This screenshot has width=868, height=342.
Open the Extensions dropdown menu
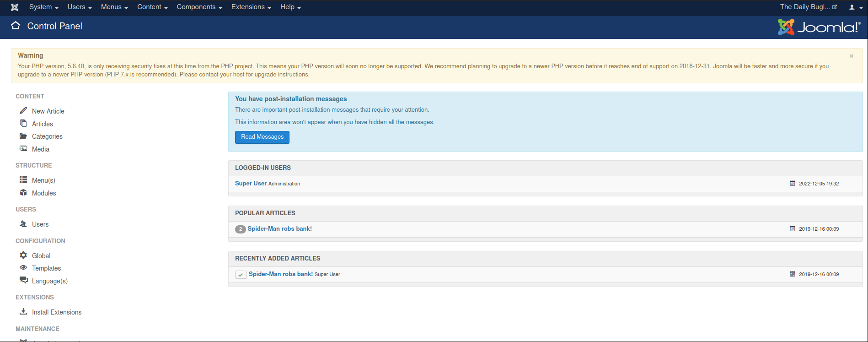251,7
